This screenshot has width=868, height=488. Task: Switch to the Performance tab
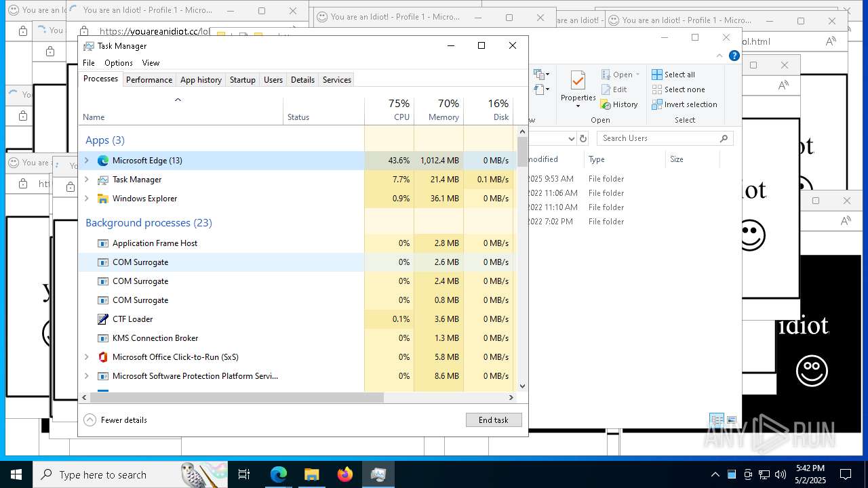coord(149,80)
